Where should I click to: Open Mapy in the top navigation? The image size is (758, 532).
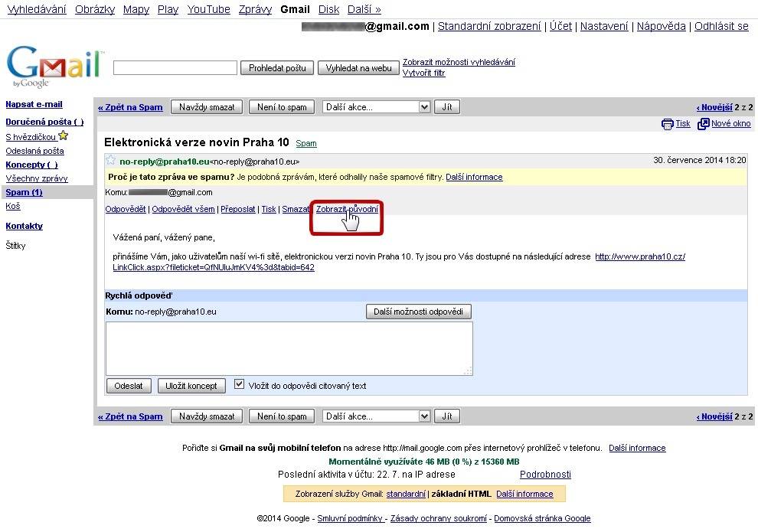pos(136,9)
